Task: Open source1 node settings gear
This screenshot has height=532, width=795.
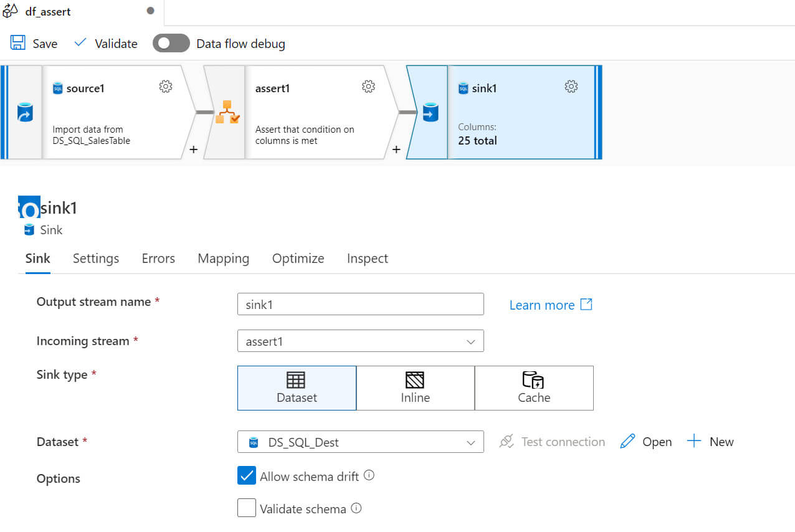Action: 166,87
